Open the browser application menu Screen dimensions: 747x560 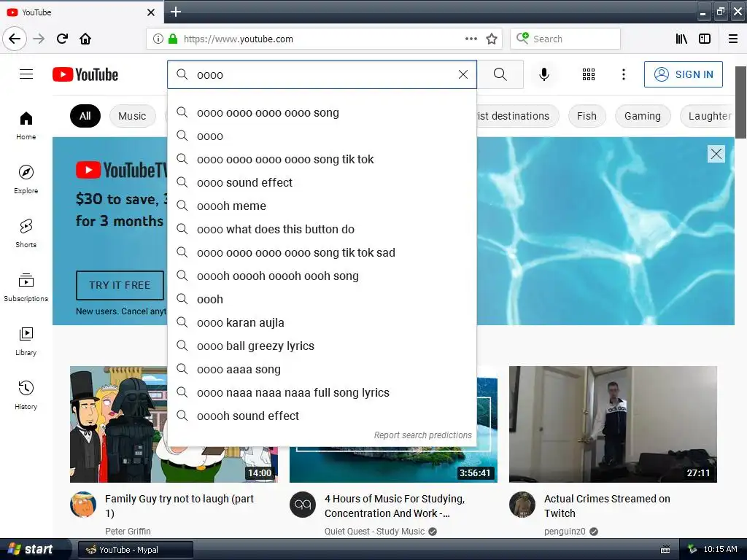click(x=733, y=39)
